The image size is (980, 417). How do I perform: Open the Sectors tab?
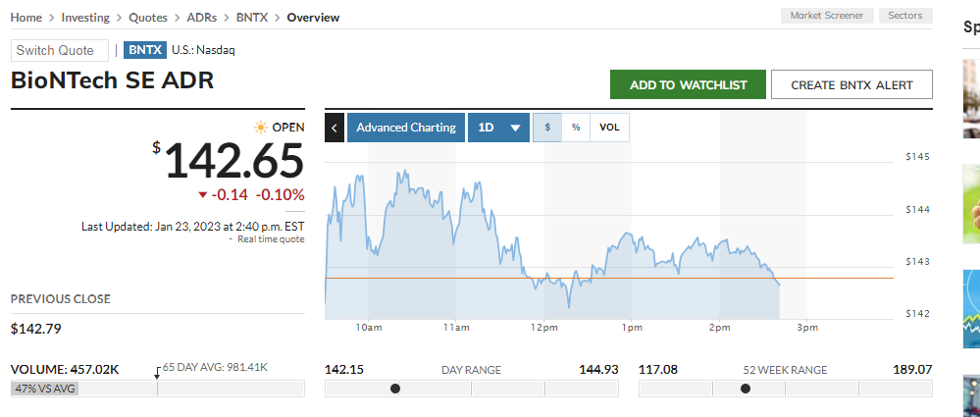click(904, 16)
